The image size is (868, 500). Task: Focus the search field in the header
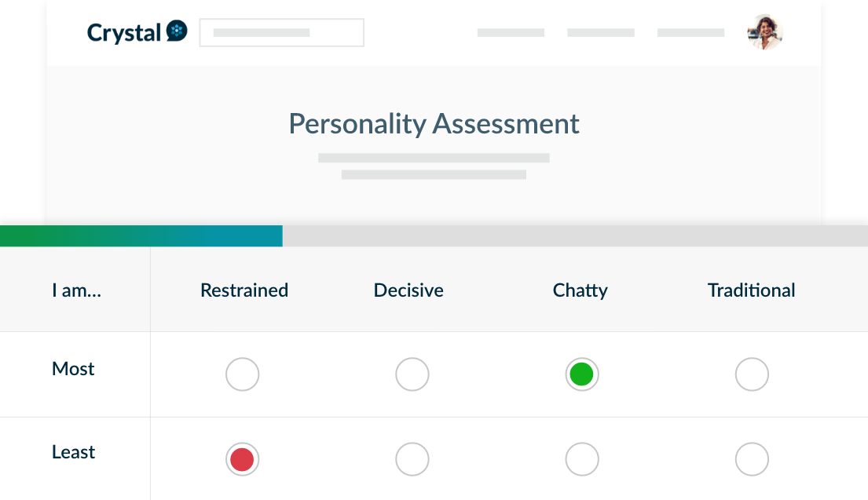(x=281, y=33)
